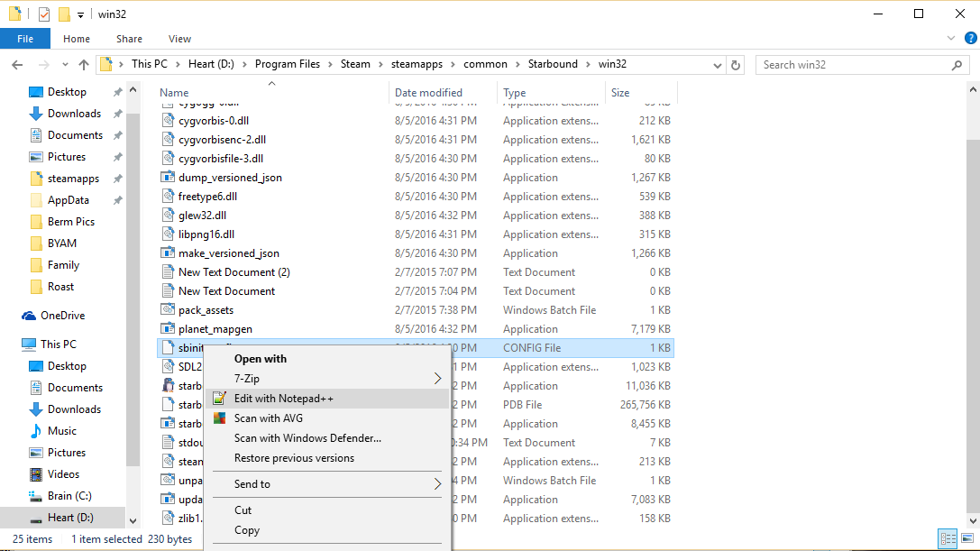Viewport: 980px width, 551px height.
Task: Select This PC in the address breadcrumb
Action: coord(150,64)
